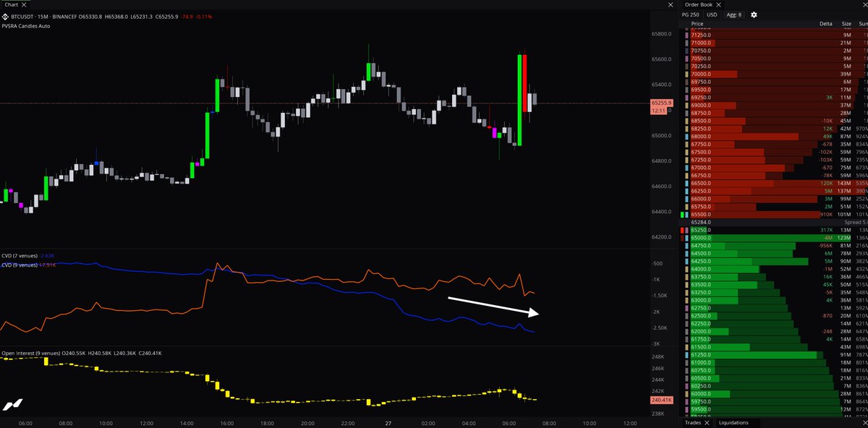
Task: Select the CVD (7 venues) legend
Action: tap(20, 256)
